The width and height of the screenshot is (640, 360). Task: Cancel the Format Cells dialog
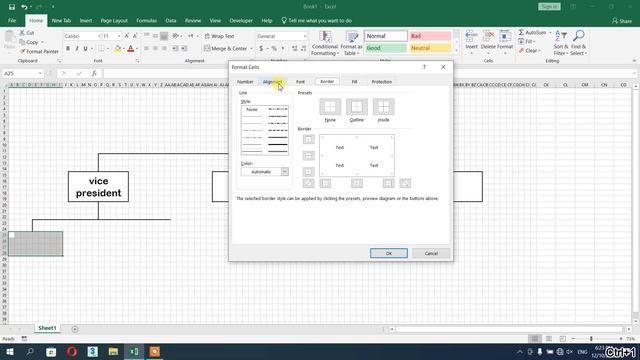431,253
